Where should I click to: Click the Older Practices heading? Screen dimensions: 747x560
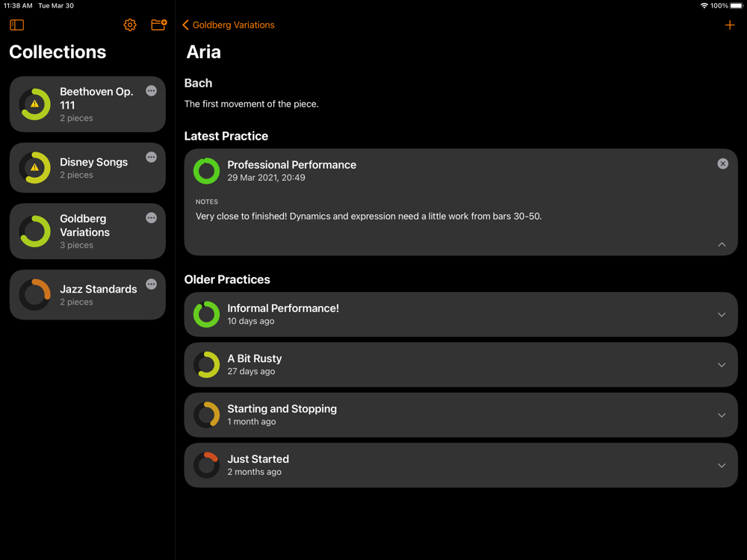click(x=227, y=279)
